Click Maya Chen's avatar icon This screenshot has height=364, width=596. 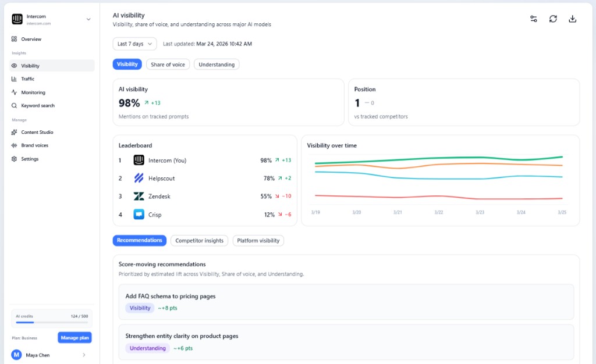[16, 355]
